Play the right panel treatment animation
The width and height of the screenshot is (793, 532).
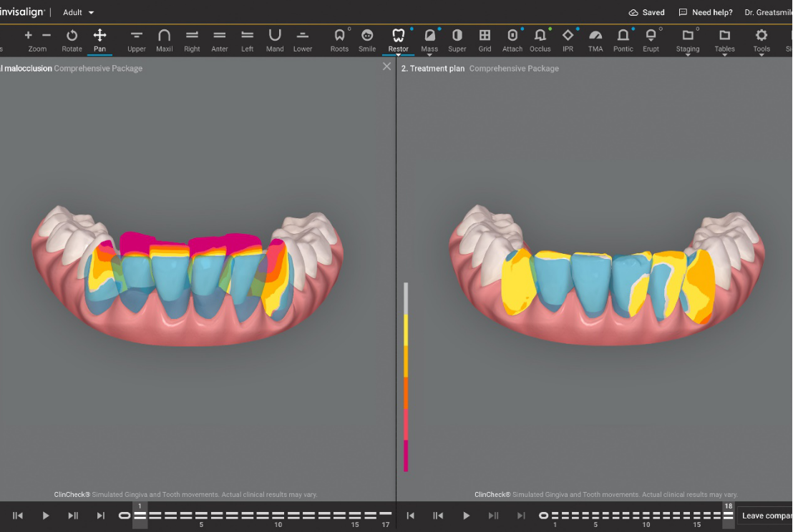click(x=467, y=516)
